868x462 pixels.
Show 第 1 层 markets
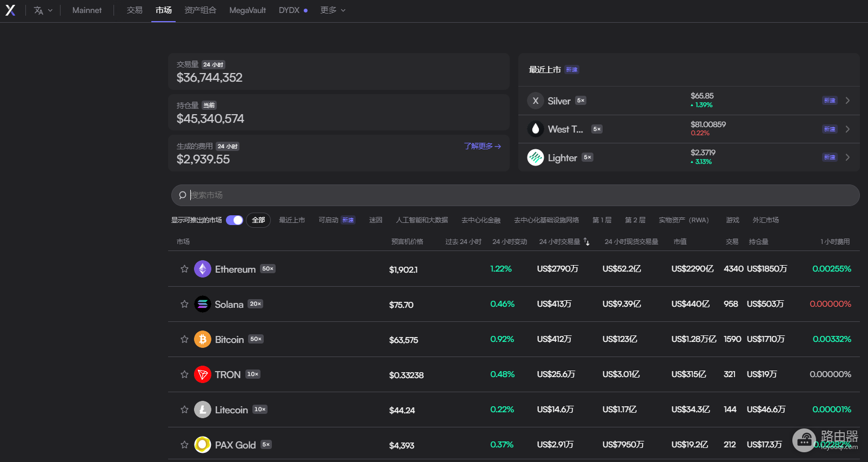point(602,220)
